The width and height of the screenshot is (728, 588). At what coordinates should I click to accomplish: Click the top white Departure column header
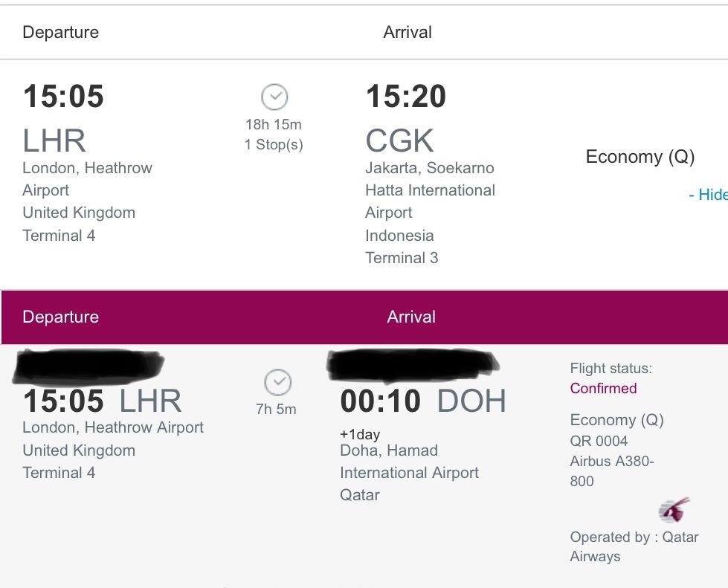point(61,32)
